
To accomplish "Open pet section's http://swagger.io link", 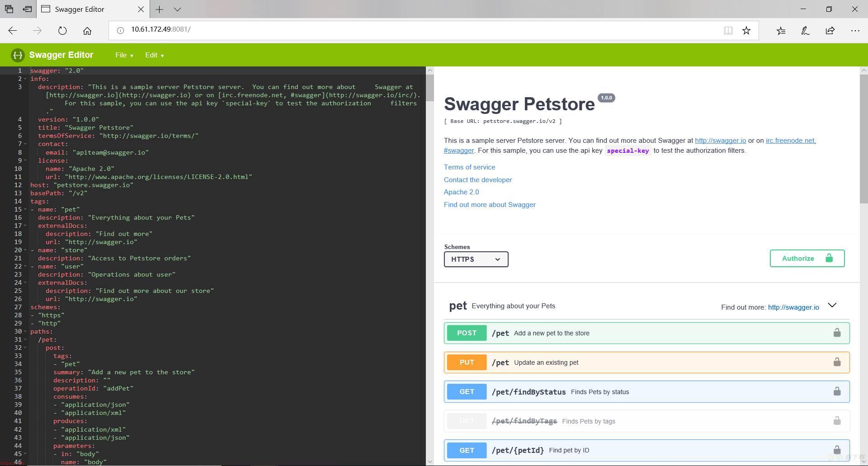I will coord(793,307).
